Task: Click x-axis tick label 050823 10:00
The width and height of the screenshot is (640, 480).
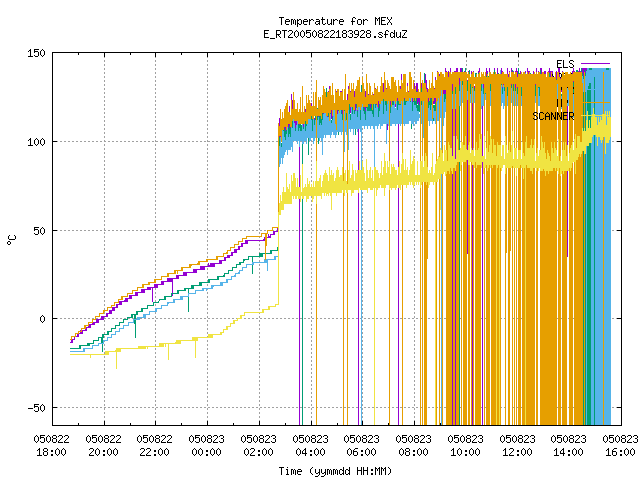Action: click(466, 446)
